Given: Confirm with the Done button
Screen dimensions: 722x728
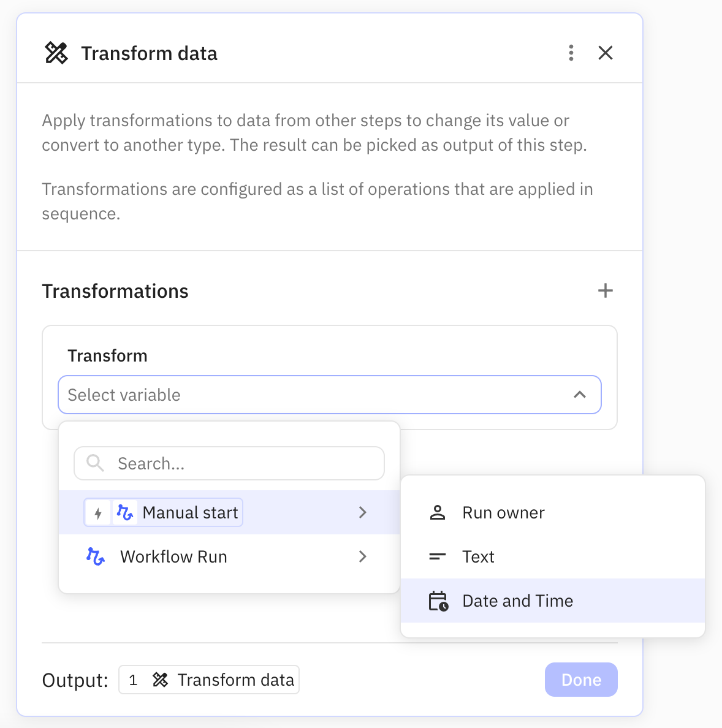Looking at the screenshot, I should point(580,680).
